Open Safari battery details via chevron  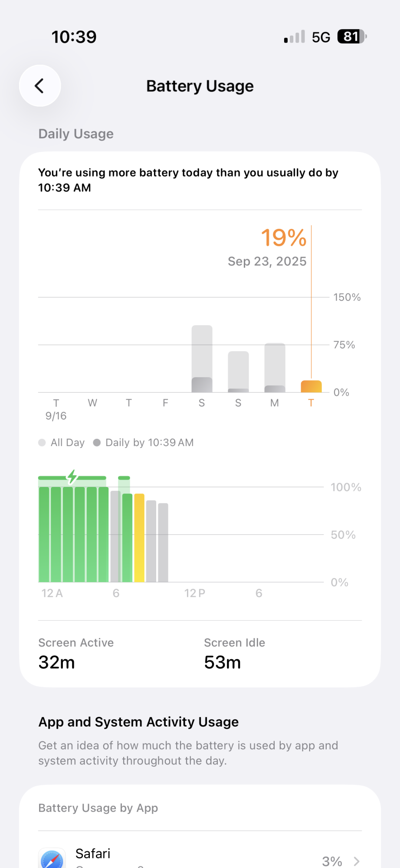[x=357, y=861]
